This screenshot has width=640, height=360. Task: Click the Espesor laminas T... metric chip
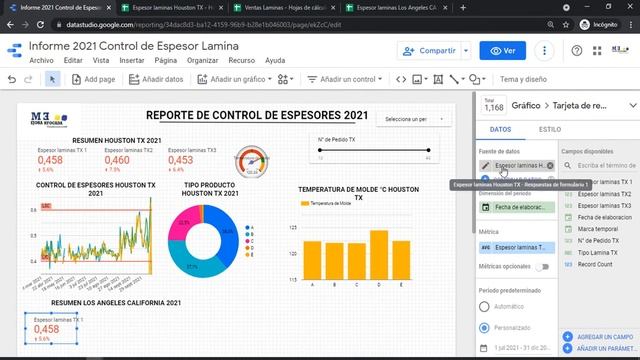pos(517,247)
